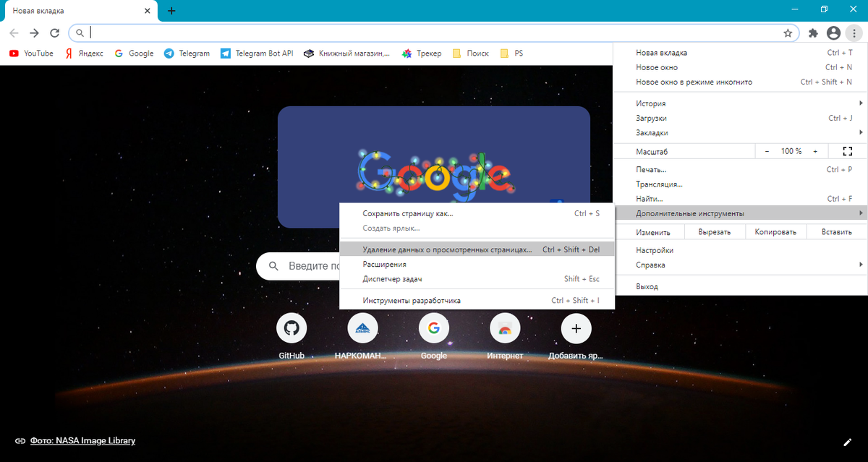Open Инструменты разработчика

pyautogui.click(x=477, y=300)
